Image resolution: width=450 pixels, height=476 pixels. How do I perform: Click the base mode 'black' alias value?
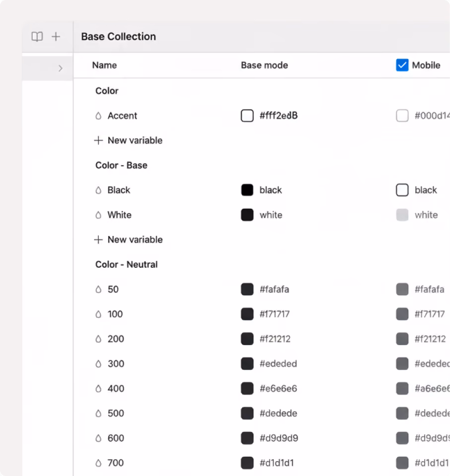[x=271, y=190]
